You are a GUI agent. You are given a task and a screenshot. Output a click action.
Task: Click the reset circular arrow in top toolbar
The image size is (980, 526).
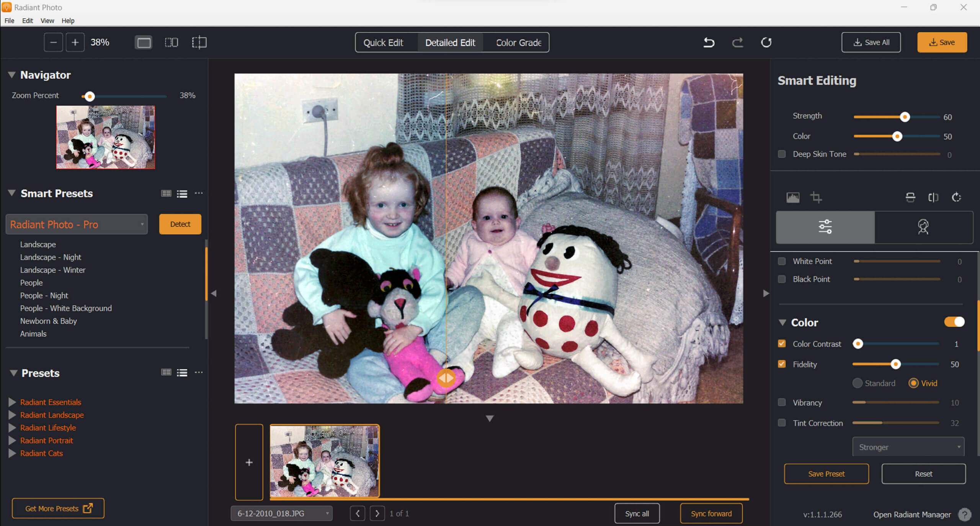pos(766,42)
